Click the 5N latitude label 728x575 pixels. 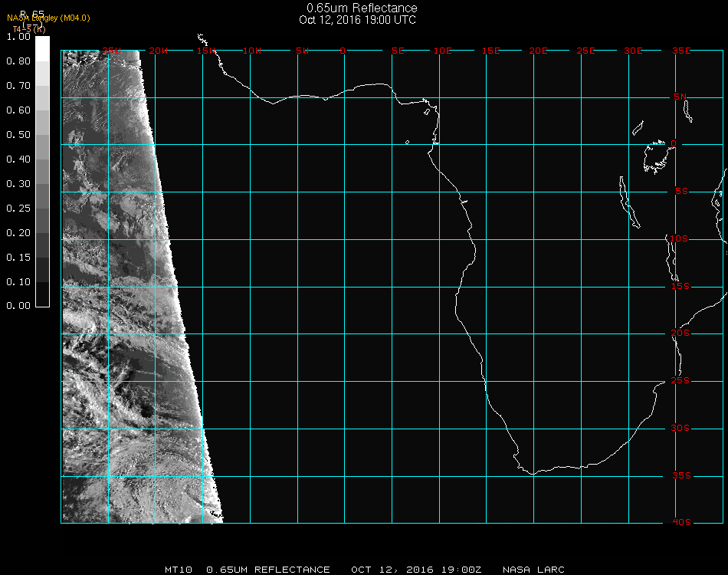[680, 97]
